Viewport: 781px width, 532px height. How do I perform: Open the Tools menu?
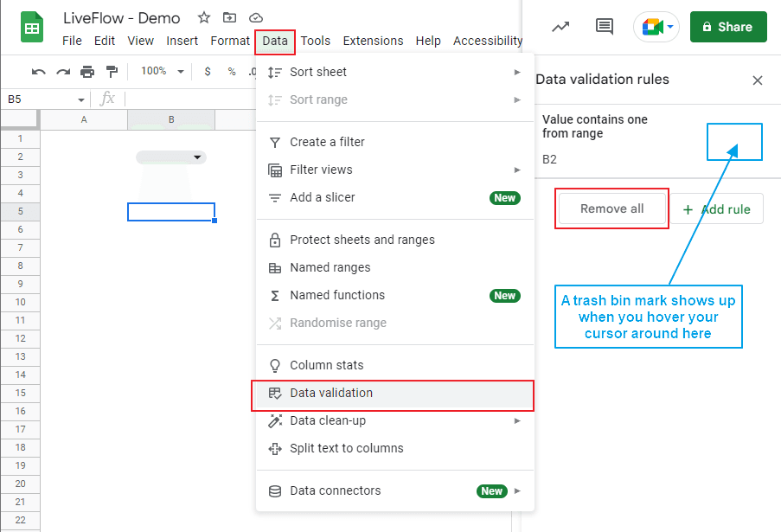click(316, 41)
